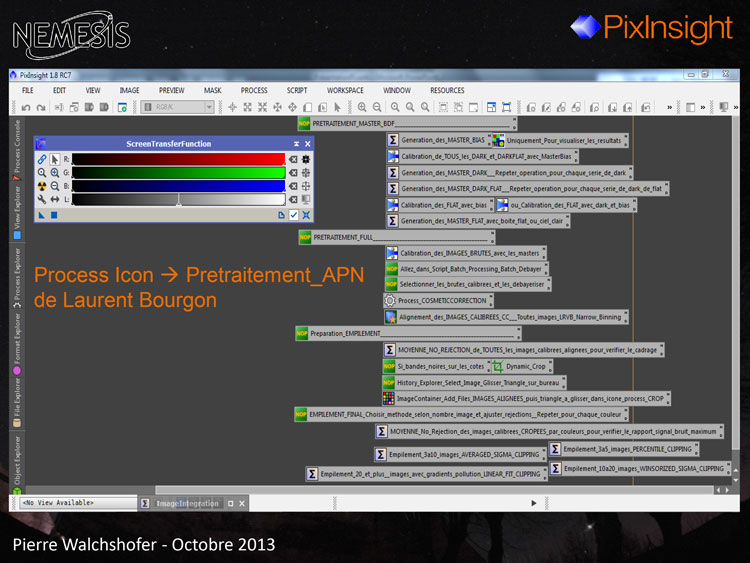This screenshot has width=750, height=563.
Task: Select the ImageContainer_Add_Files process icon
Action: coord(526,398)
